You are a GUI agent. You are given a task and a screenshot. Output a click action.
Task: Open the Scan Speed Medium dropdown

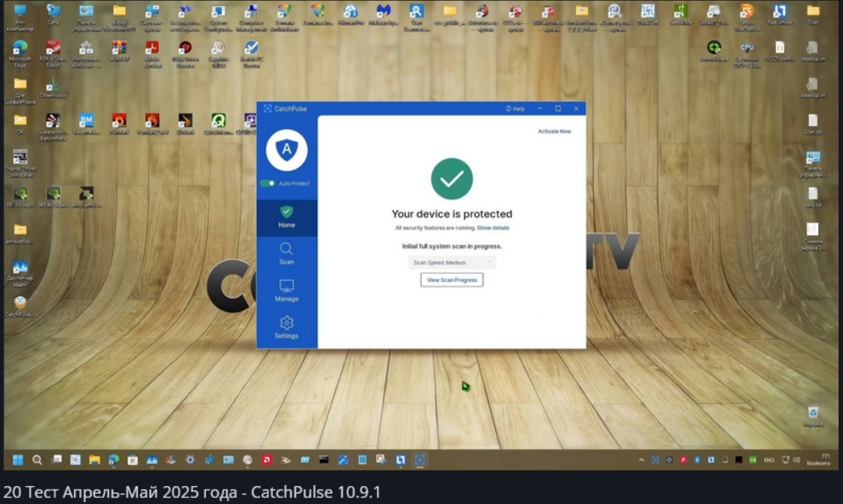452,263
